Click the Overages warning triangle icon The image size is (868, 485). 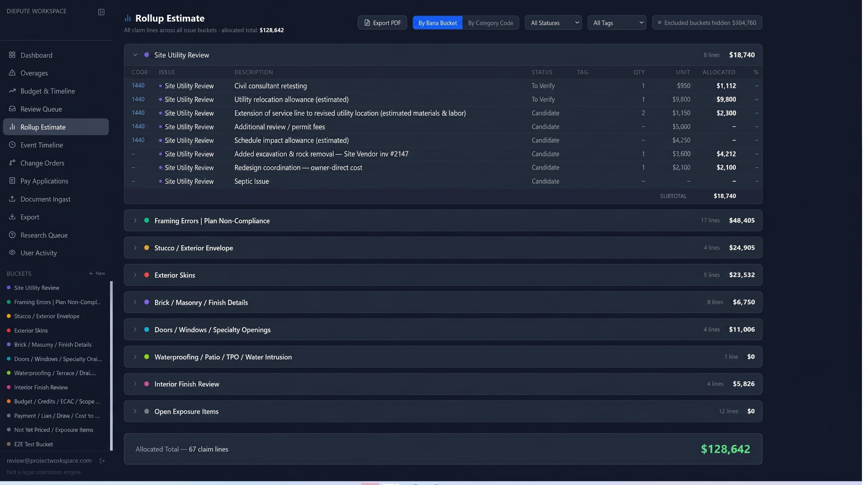pyautogui.click(x=12, y=73)
